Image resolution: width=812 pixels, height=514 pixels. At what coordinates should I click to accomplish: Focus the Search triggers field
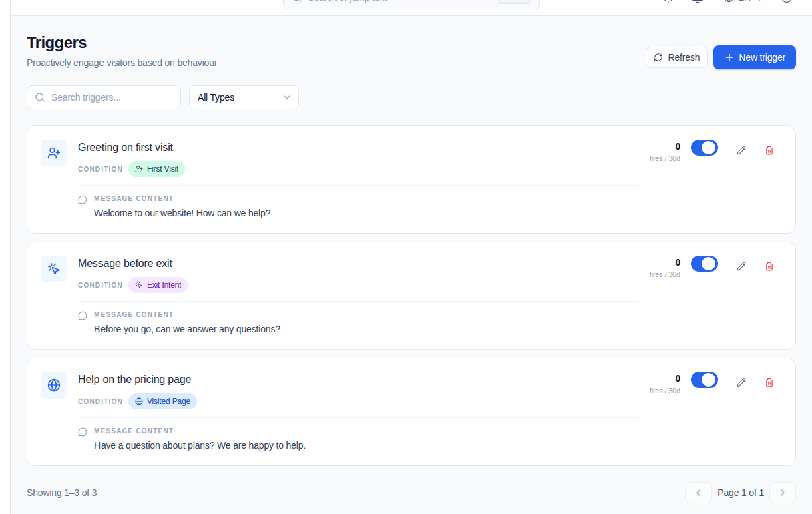point(104,97)
